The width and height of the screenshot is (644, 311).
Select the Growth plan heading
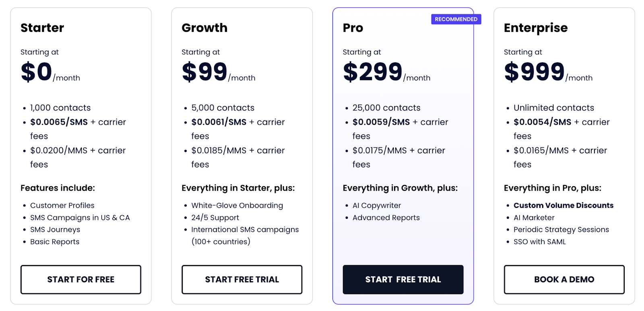click(204, 28)
